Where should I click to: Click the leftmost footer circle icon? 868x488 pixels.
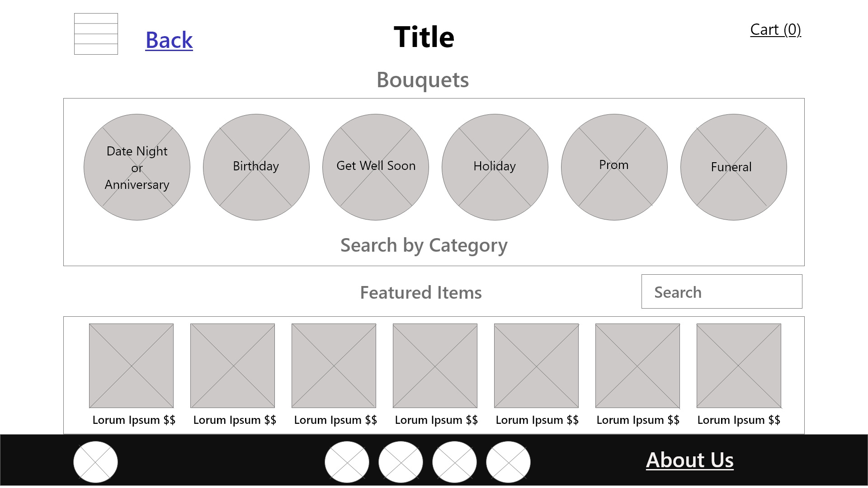coord(95,462)
